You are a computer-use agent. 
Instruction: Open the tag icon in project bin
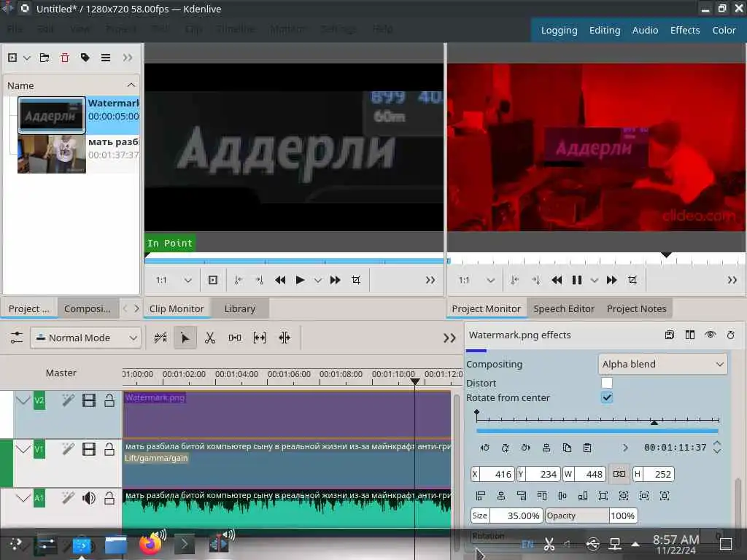(85, 58)
